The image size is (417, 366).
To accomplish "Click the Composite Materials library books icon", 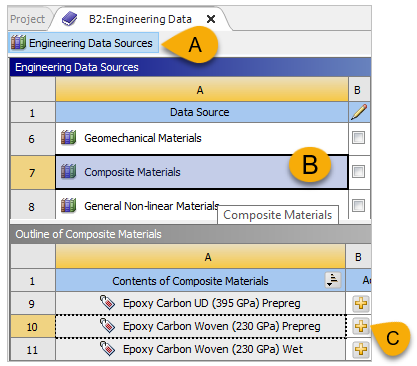I will click(x=69, y=171).
